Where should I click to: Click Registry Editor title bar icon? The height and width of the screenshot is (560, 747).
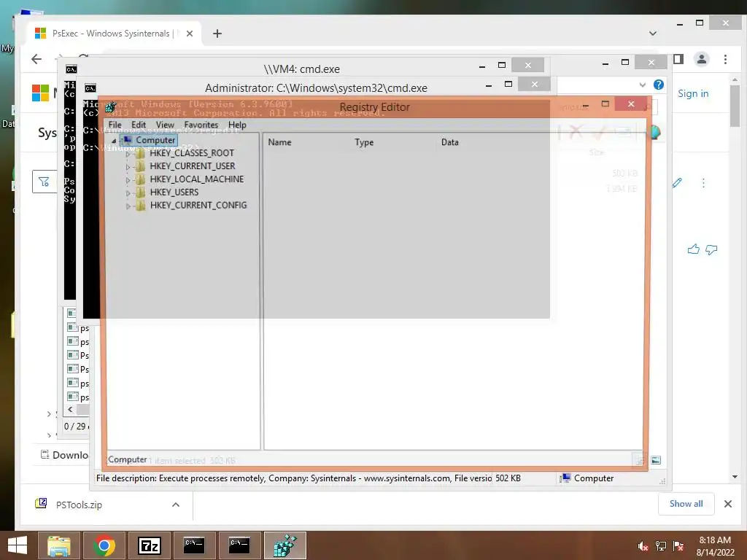pyautogui.click(x=111, y=106)
